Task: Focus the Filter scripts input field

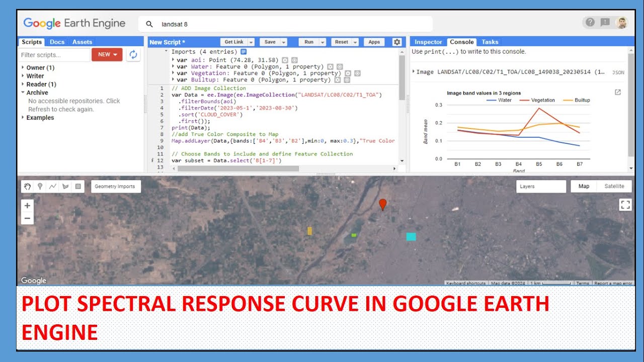Action: (x=55, y=55)
